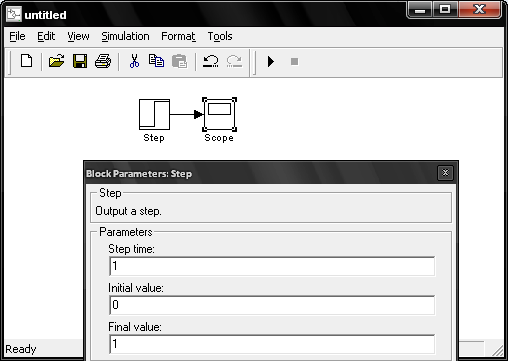Stop simulation with the square stop button
The image size is (508, 361).
(294, 62)
